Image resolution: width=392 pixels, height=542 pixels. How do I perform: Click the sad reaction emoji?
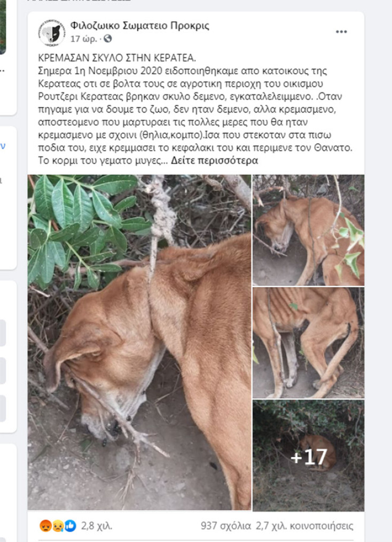pyautogui.click(x=58, y=526)
